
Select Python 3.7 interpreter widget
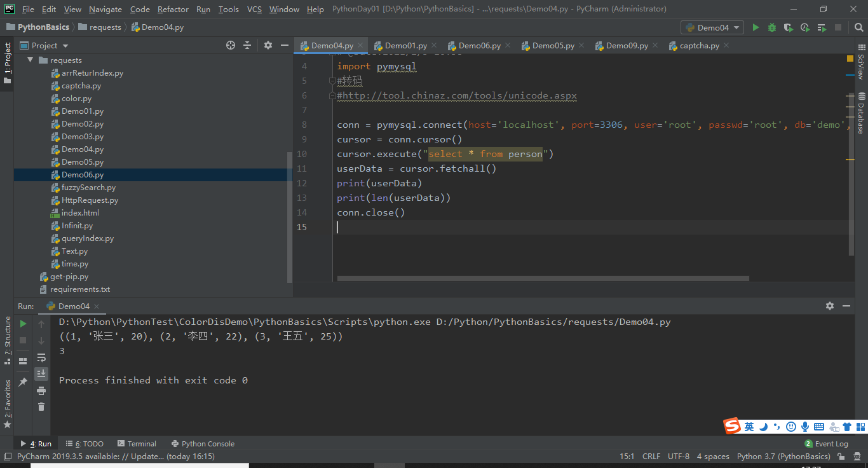783,457
